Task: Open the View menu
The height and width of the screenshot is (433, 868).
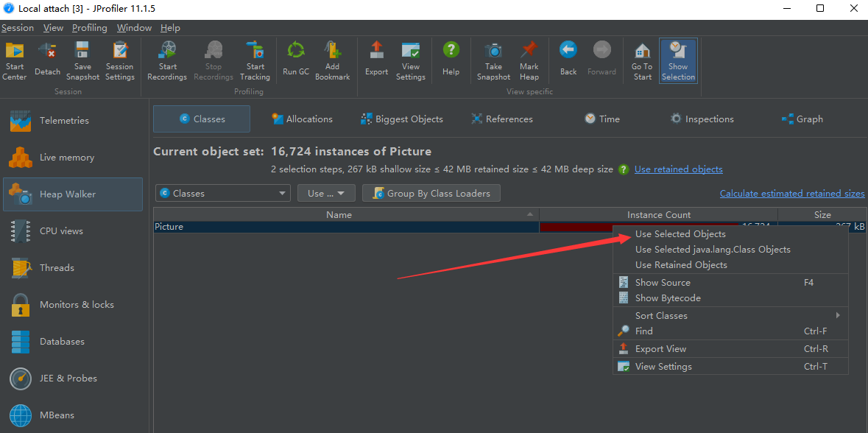Action: click(53, 28)
